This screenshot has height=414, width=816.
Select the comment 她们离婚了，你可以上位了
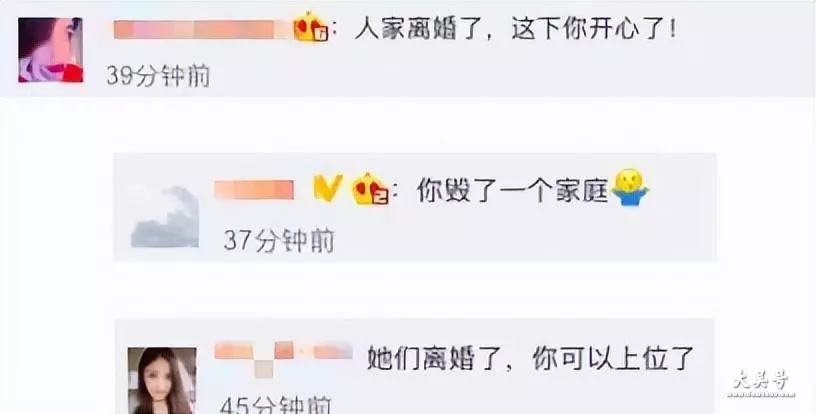(x=531, y=358)
